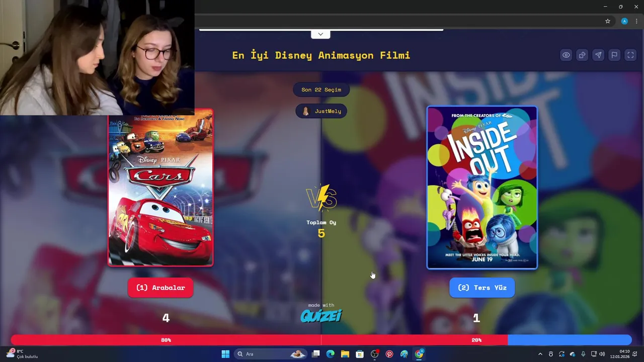Click the paper plane share icon

click(x=598, y=55)
